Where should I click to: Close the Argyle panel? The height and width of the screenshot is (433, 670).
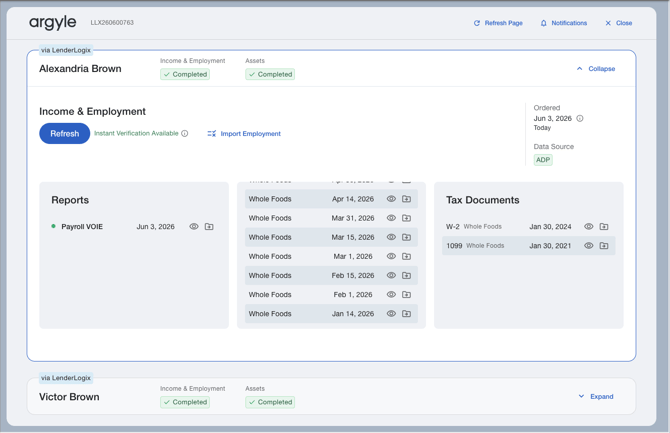coord(619,23)
